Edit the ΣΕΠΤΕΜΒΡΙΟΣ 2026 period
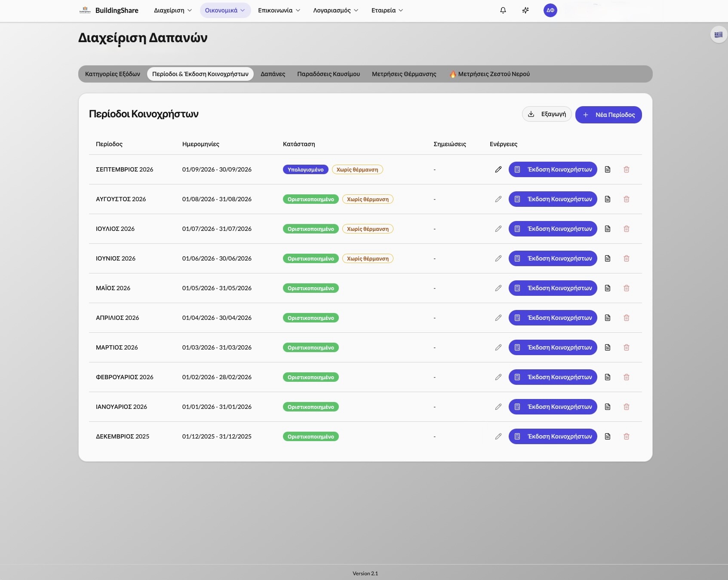This screenshot has height=580, width=728. click(498, 169)
